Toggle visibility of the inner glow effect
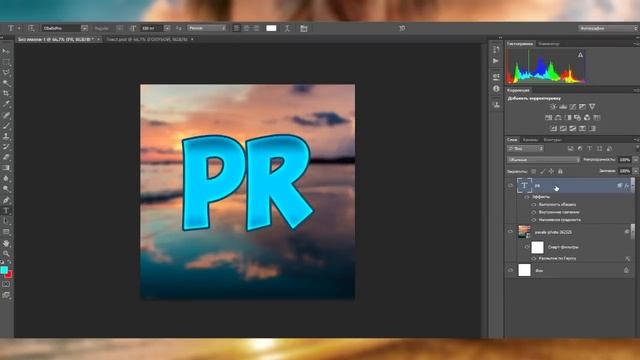 533,212
